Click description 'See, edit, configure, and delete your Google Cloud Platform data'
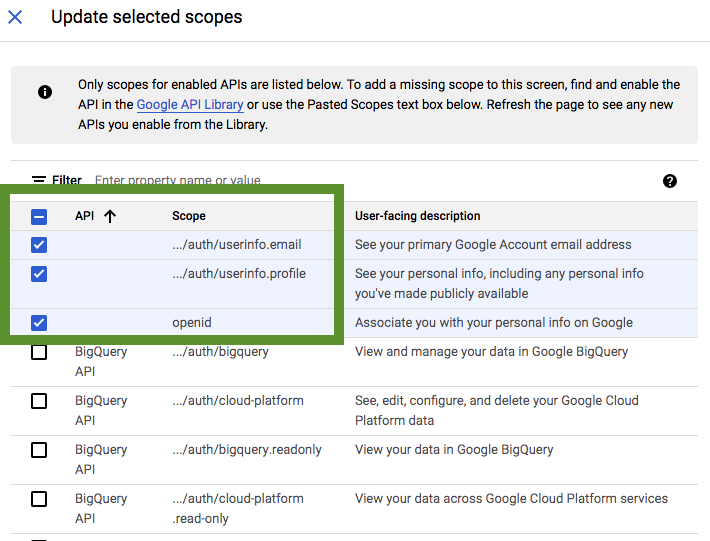710x541 pixels. (497, 411)
